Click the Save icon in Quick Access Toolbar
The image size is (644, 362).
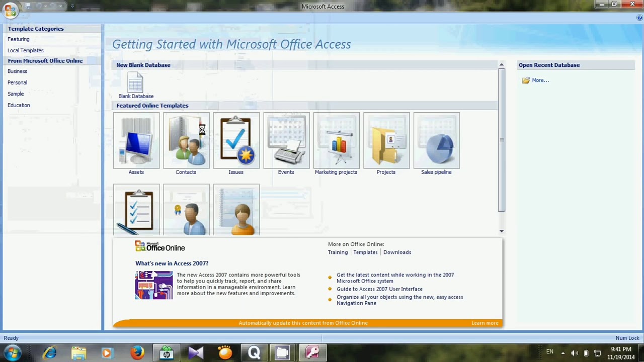pyautogui.click(x=28, y=6)
